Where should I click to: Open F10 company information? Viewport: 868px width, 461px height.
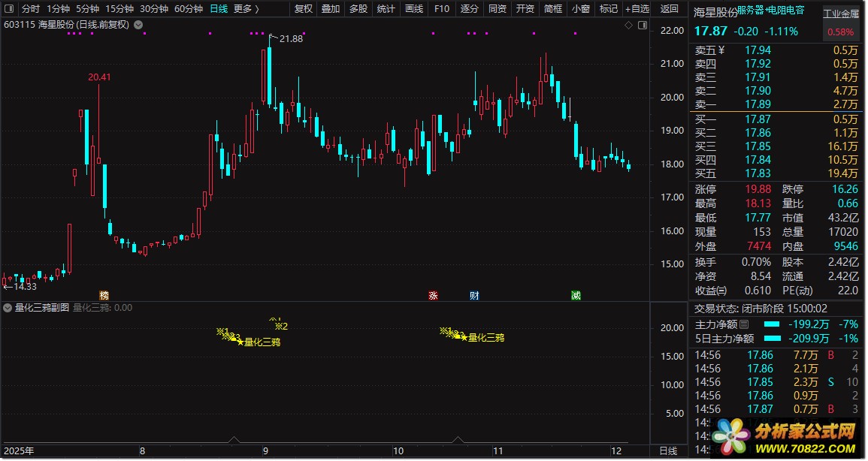pos(442,9)
